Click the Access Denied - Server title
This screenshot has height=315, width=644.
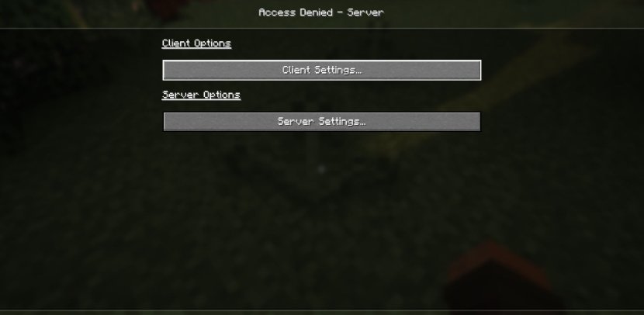[321, 12]
